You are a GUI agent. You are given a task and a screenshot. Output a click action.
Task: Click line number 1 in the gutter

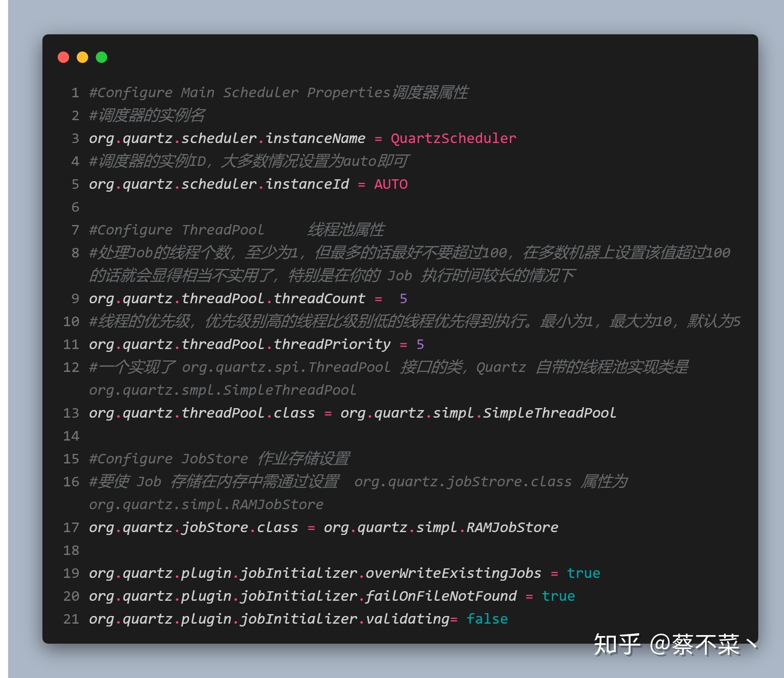75,92
